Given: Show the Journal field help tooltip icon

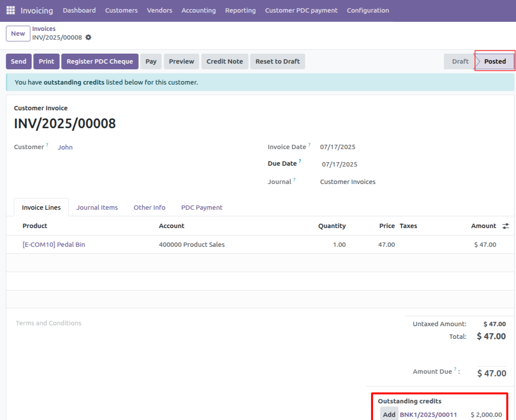Looking at the screenshot, I should tap(294, 179).
